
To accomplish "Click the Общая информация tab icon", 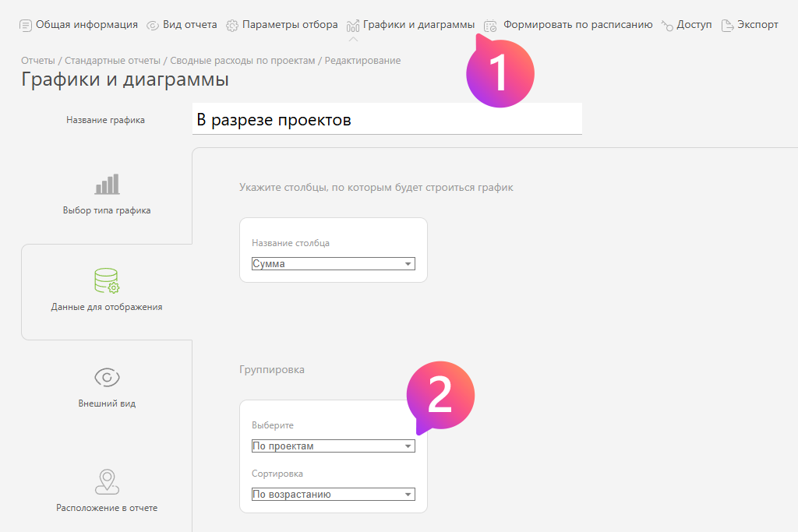I will tap(26, 25).
